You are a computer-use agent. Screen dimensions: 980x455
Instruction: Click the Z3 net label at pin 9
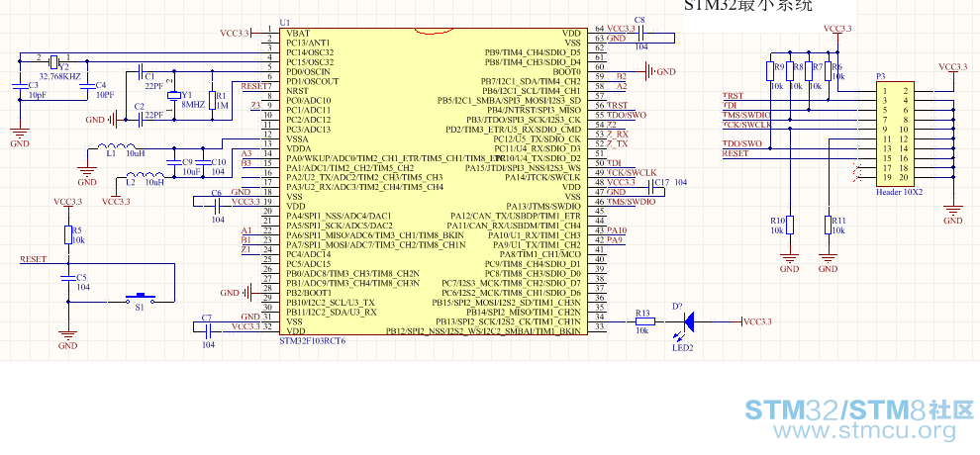[x=255, y=105]
